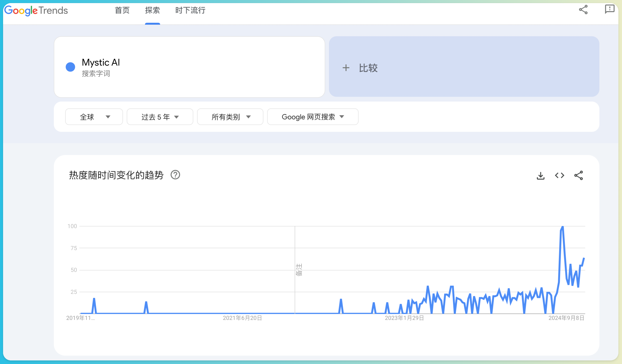Image resolution: width=622 pixels, height=364 pixels.
Task: Click the 热度随时间变化的趋势 heading
Action: click(x=116, y=175)
